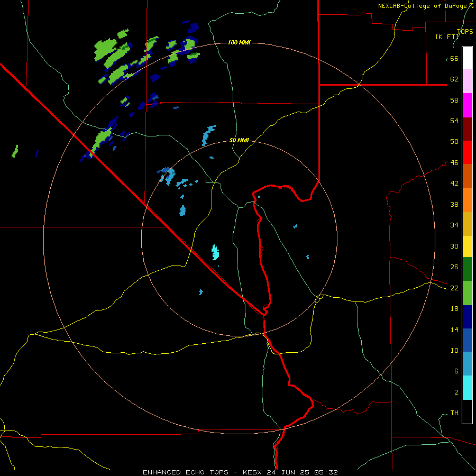Image resolution: width=476 pixels, height=476 pixels.
Task: Click the small green echo at far left edge
Action: coord(15,151)
